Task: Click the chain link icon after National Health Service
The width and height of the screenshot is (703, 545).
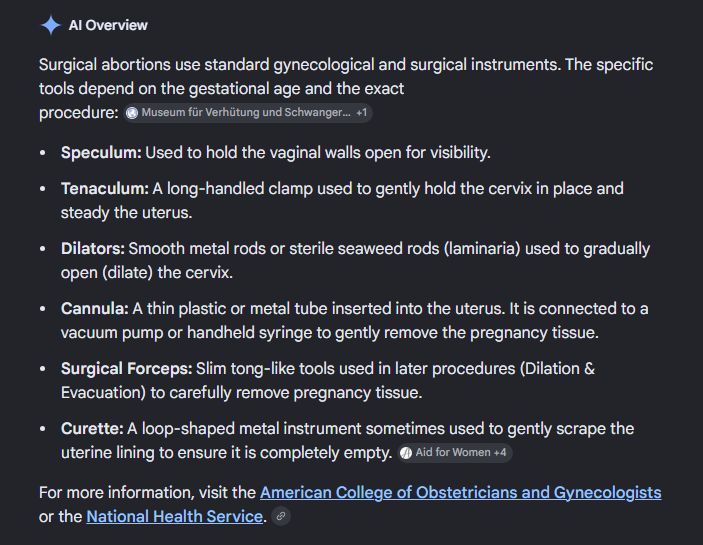Action: tap(281, 516)
